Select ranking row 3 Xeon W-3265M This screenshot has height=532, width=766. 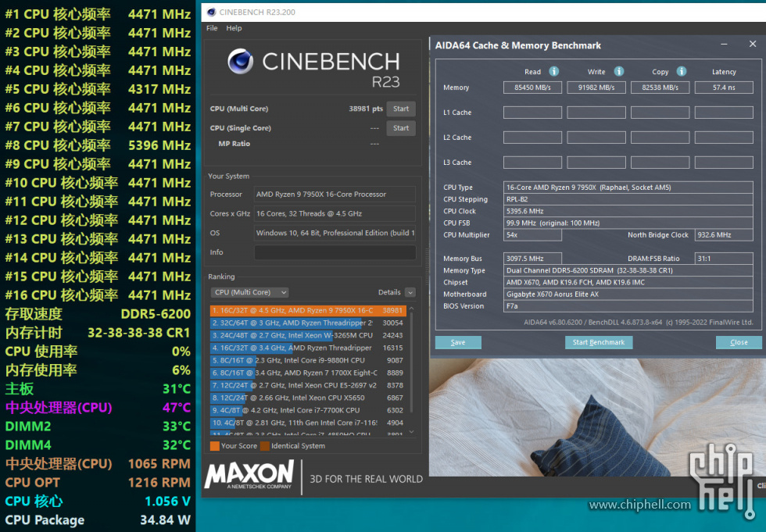click(x=308, y=335)
